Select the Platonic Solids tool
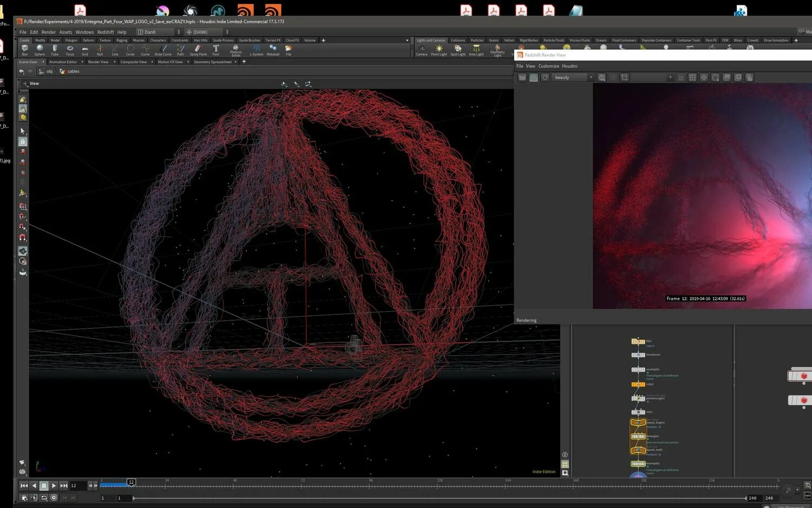 [236, 50]
